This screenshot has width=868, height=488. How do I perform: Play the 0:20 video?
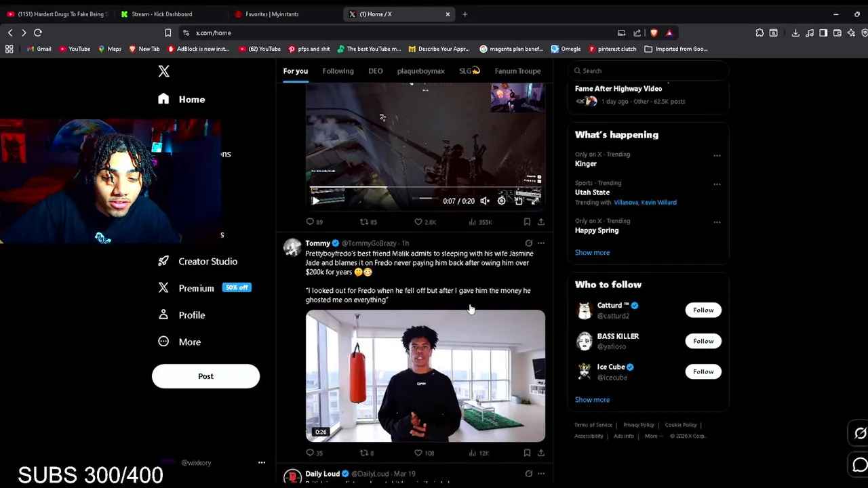[x=315, y=201]
